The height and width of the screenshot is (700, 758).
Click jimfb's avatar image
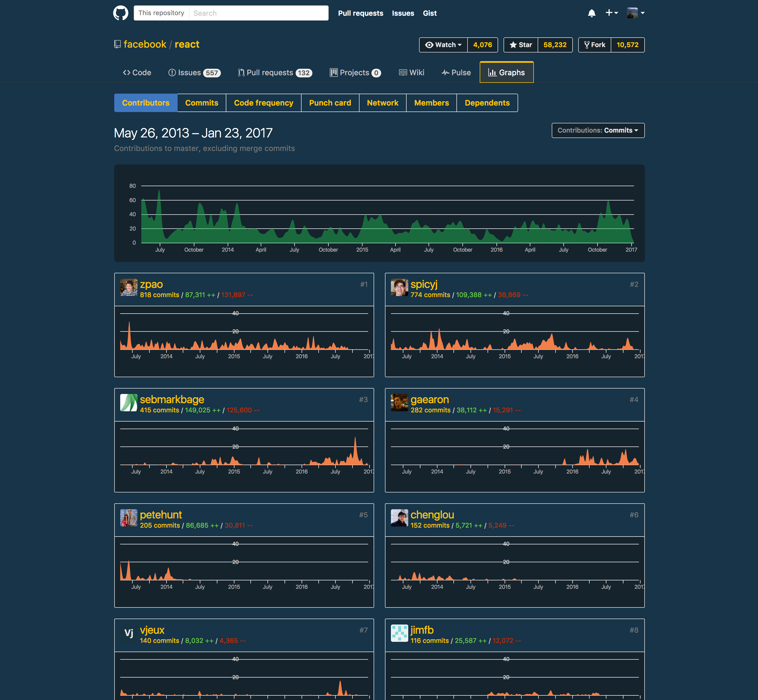click(400, 633)
